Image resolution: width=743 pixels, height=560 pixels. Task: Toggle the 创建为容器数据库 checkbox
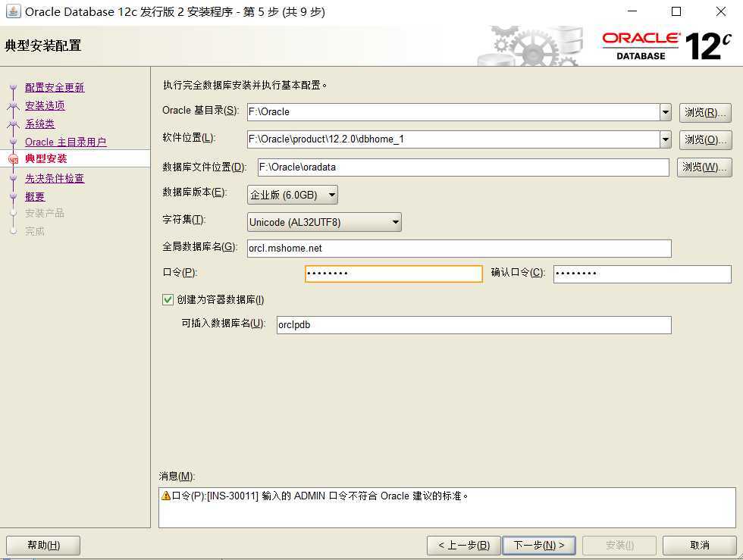tap(168, 299)
